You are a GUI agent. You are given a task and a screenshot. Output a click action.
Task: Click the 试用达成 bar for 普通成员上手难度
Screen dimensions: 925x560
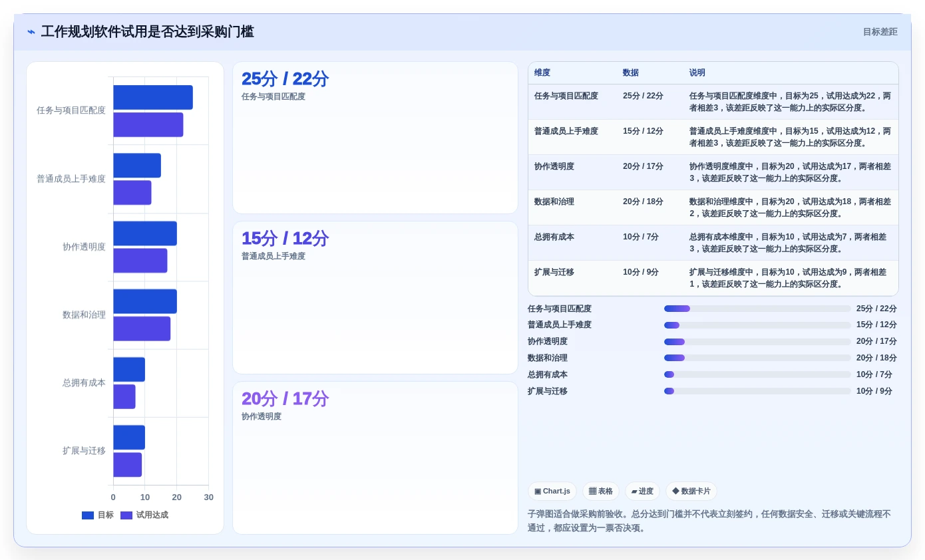pos(132,193)
